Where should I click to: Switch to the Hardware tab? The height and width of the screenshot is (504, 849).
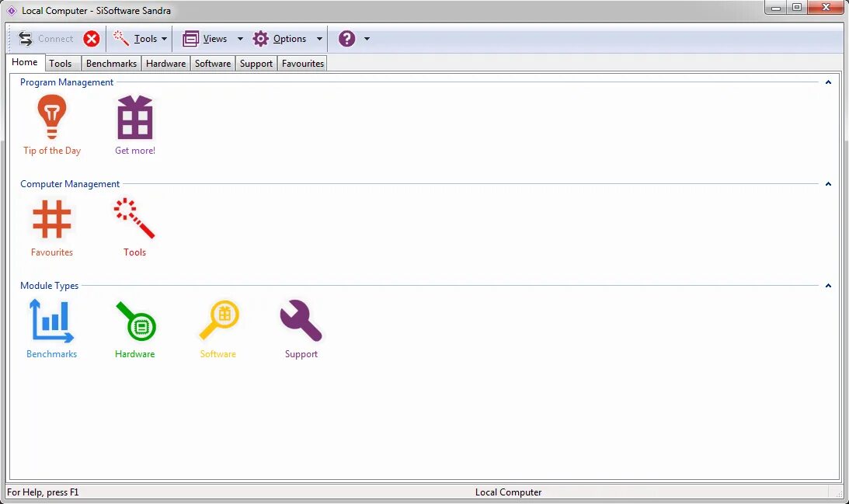pyautogui.click(x=165, y=64)
